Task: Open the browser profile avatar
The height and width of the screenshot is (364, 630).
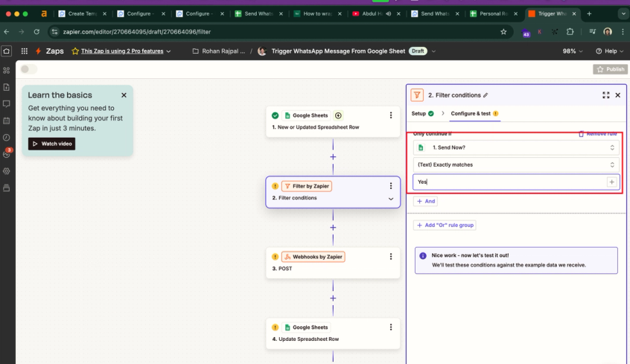Action: [608, 32]
